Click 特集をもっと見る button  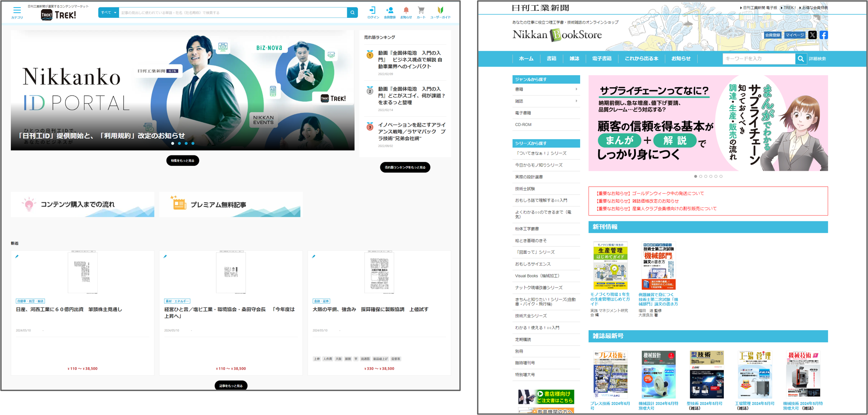tap(183, 160)
